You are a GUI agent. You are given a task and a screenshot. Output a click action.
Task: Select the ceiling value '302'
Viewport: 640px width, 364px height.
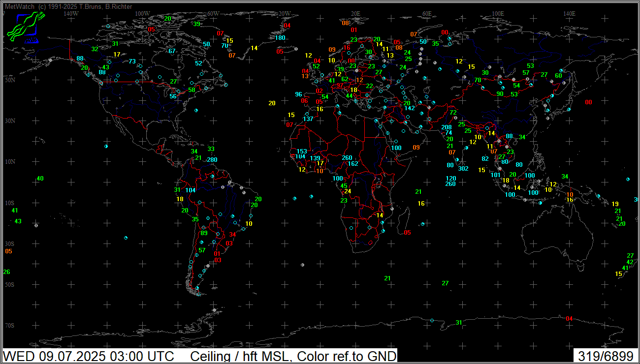pos(463,169)
